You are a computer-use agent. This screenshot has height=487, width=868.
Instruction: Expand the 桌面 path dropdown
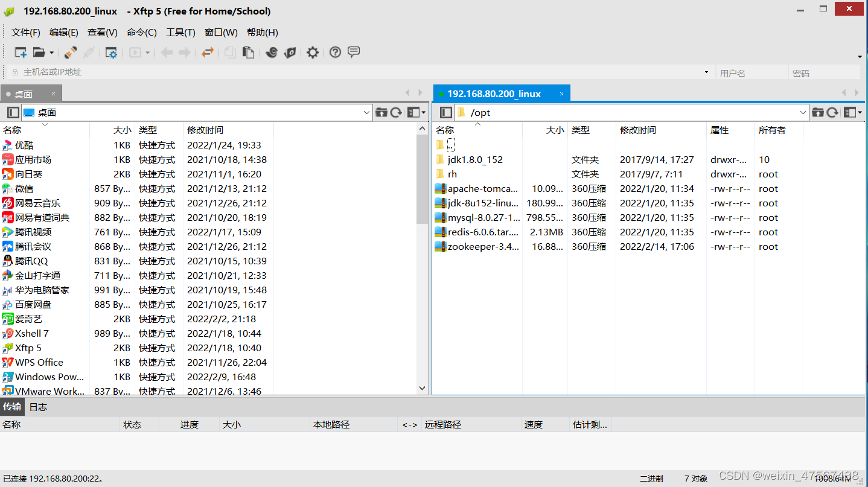pyautogui.click(x=367, y=112)
